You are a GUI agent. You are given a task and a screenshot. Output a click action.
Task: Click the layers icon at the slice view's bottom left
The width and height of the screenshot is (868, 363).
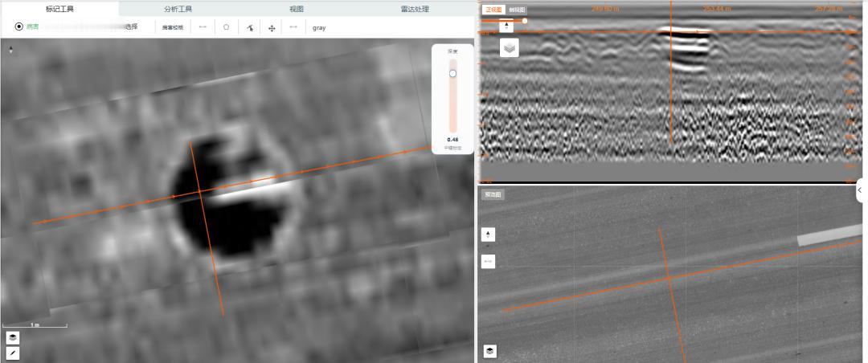(x=13, y=337)
